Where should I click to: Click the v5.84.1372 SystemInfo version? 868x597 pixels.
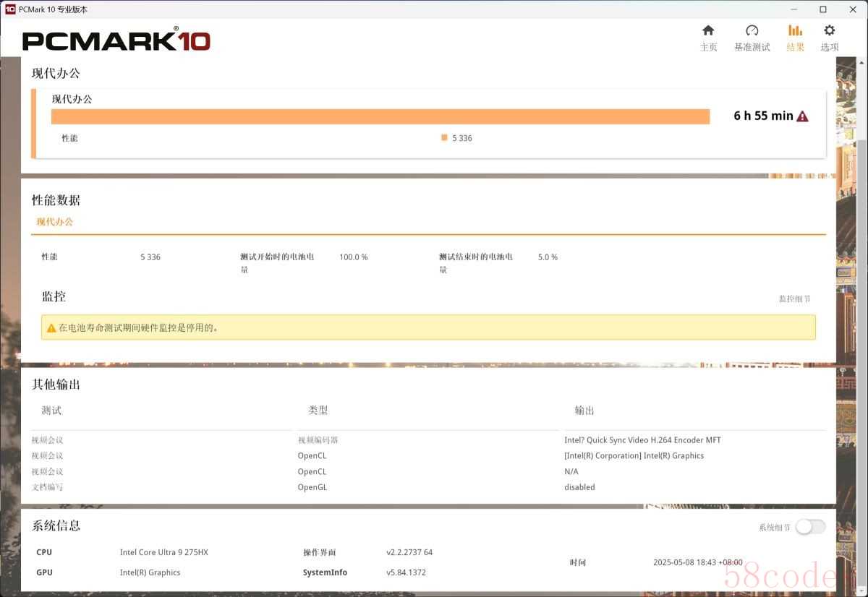tap(406, 572)
